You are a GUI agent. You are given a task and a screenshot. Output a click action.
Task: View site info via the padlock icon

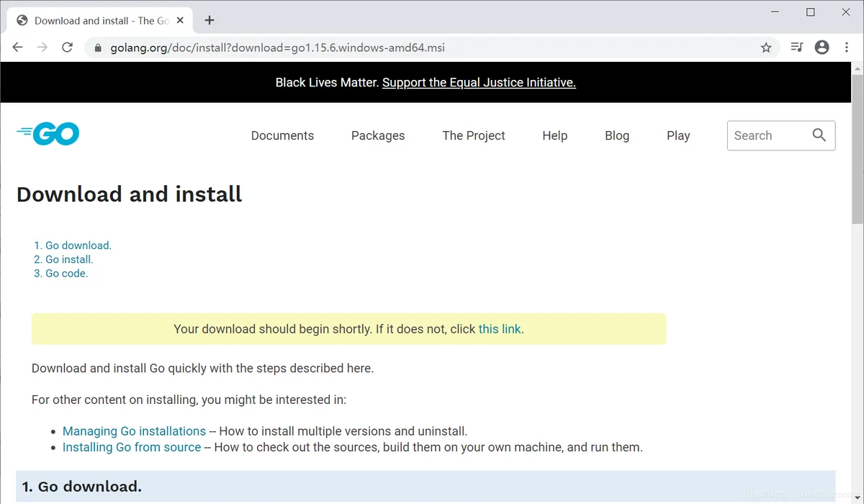pyautogui.click(x=97, y=48)
